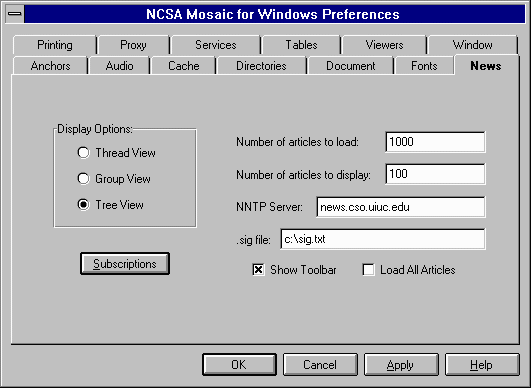The image size is (531, 388).
Task: Focus the NNTP Server input field
Action: pos(401,207)
